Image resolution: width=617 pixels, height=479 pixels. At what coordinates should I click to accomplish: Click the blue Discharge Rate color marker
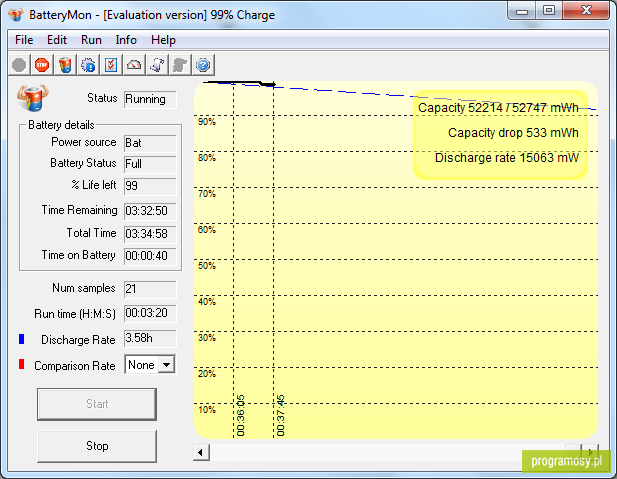22,339
